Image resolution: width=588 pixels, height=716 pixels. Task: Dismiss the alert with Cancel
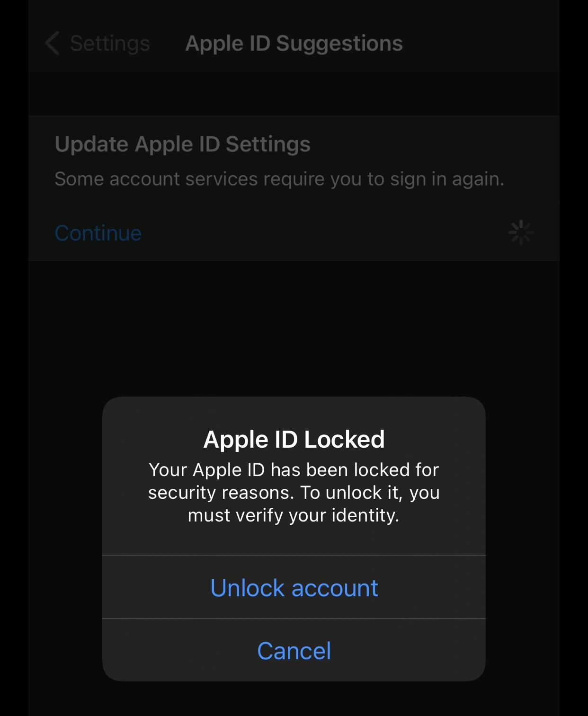(x=294, y=651)
